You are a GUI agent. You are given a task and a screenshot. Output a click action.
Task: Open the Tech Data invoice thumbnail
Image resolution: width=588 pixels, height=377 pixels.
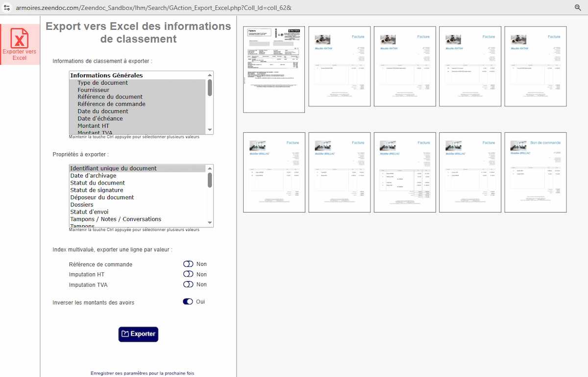click(x=274, y=70)
